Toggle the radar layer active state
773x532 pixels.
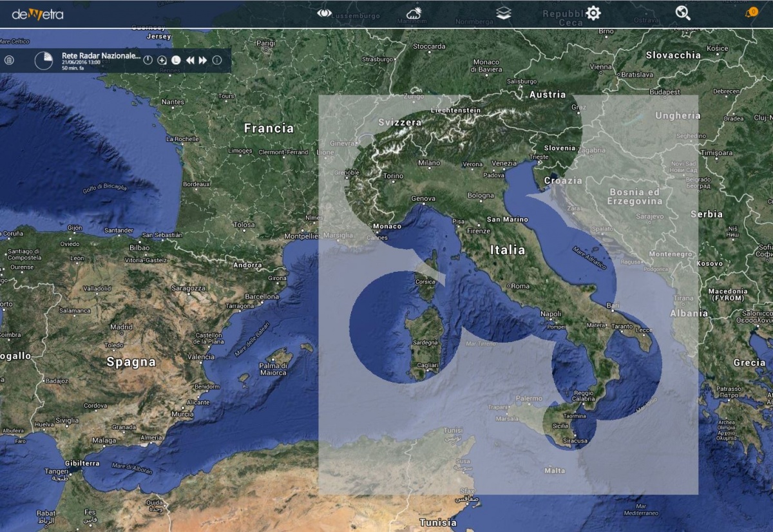[x=148, y=59]
